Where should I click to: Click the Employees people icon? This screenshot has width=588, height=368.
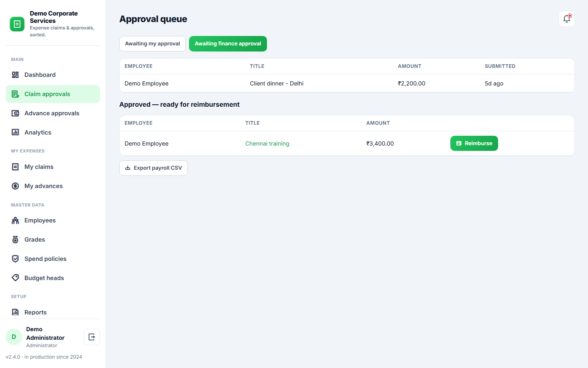coord(16,220)
